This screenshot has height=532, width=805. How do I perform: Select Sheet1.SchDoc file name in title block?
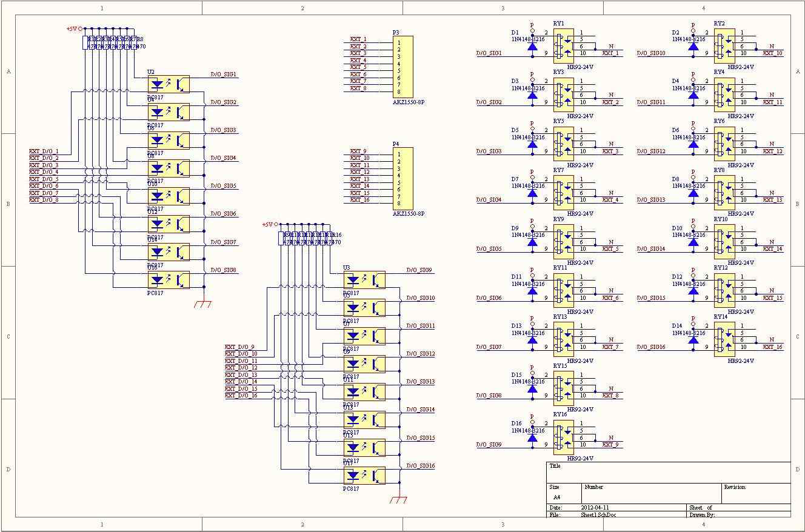click(x=598, y=515)
